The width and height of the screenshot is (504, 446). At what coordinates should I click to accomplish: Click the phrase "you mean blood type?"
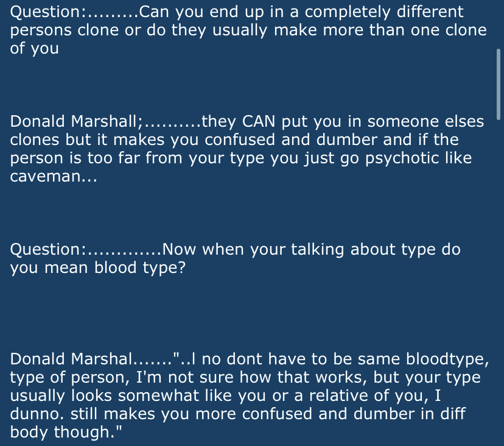point(98,267)
